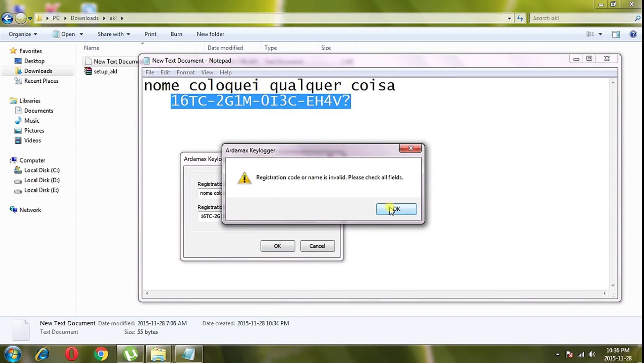Select Favorites in the navigation pane
The height and width of the screenshot is (363, 644).
point(26,51)
